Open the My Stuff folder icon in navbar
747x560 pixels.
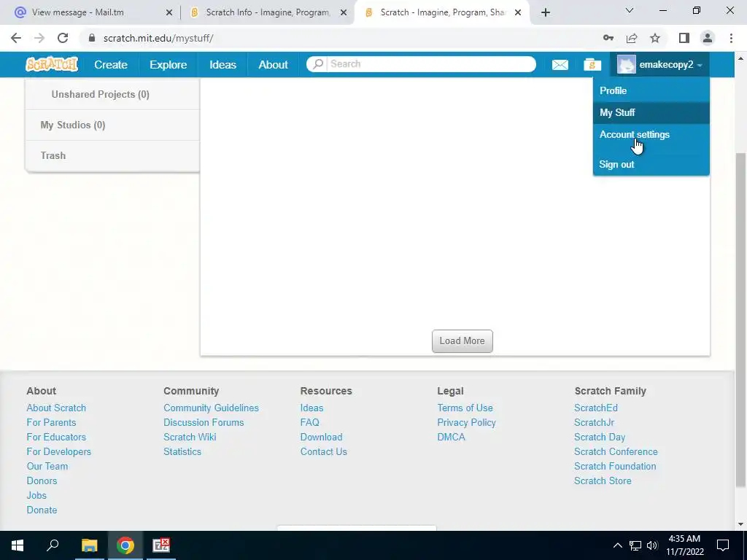pos(592,64)
